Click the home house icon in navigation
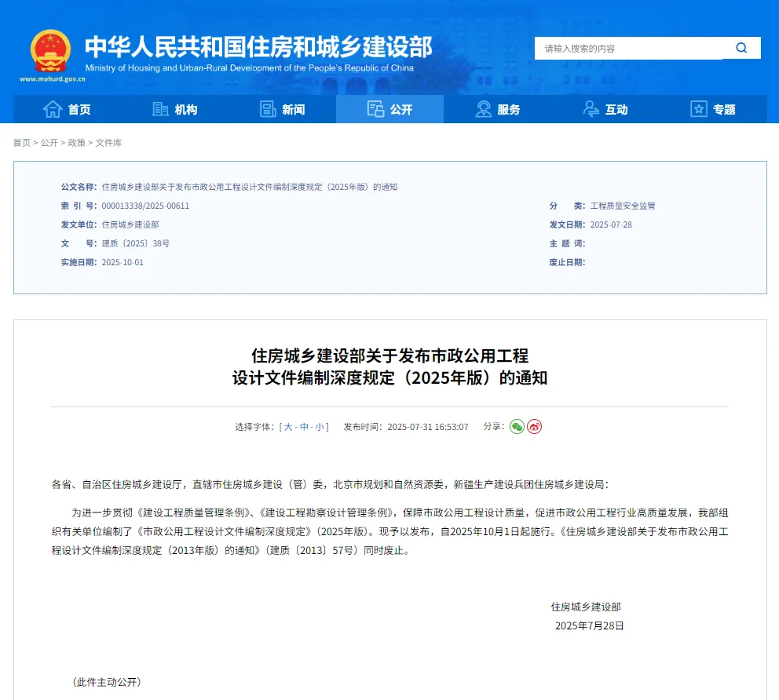 53,109
